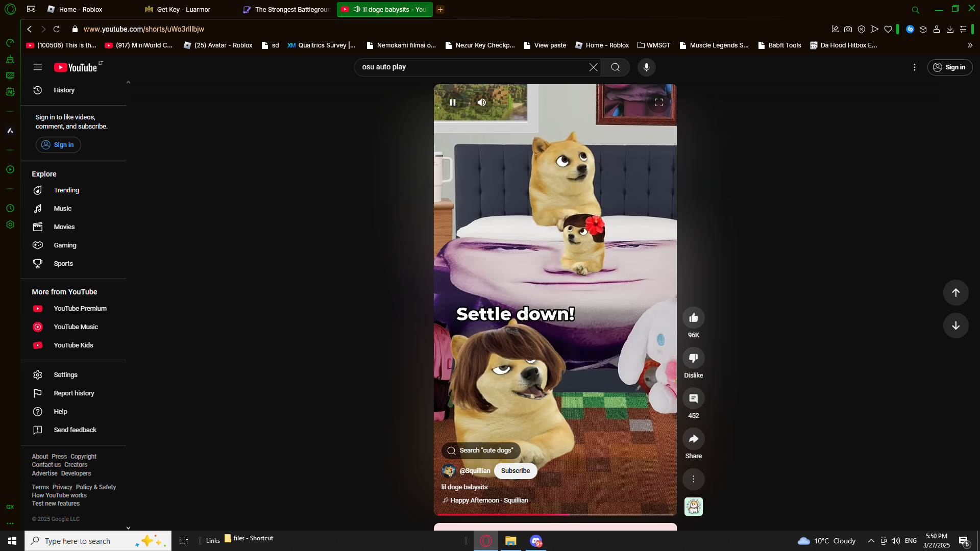Open the WMSGT bookmarks folder
Viewport: 980px width, 551px height.
click(654, 45)
